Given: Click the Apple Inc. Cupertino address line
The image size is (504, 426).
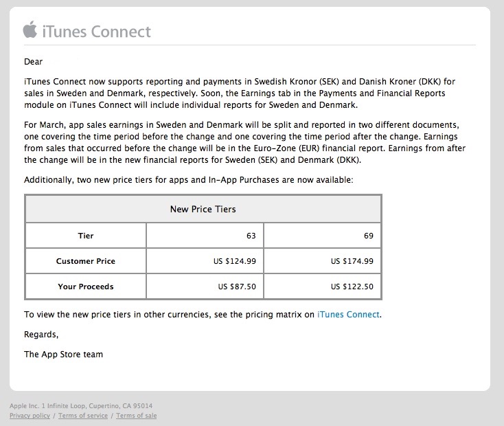Looking at the screenshot, I should click(x=81, y=405).
